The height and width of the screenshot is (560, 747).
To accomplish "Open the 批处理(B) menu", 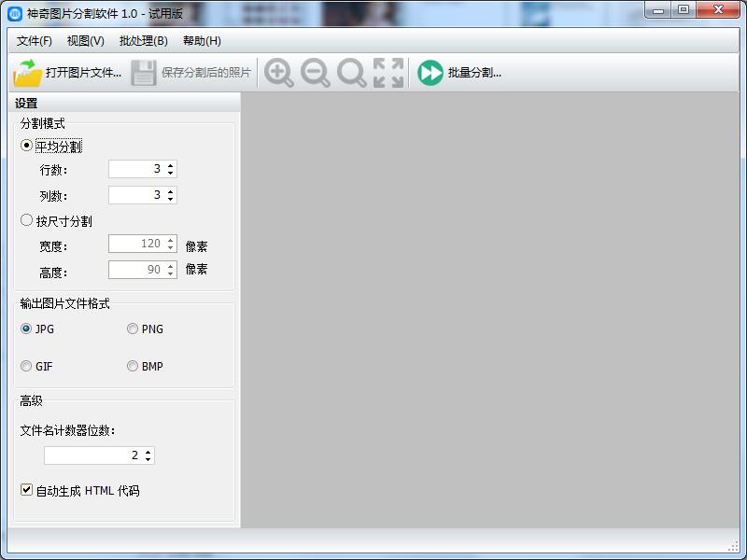I will point(144,41).
